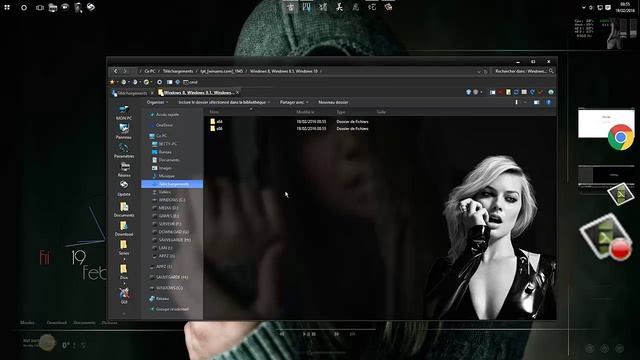Screen dimensions: 640x360
Task: Open the GUI shortcut icon
Action: point(124,296)
